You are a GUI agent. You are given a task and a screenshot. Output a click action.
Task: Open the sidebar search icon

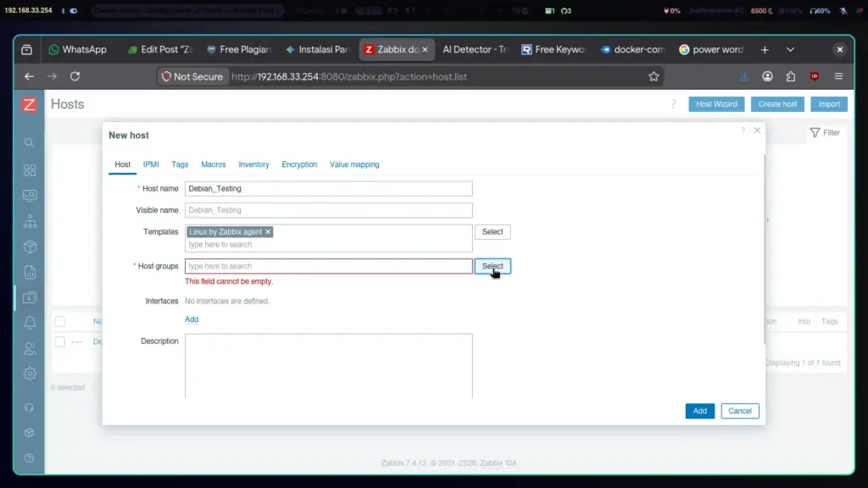(x=30, y=142)
